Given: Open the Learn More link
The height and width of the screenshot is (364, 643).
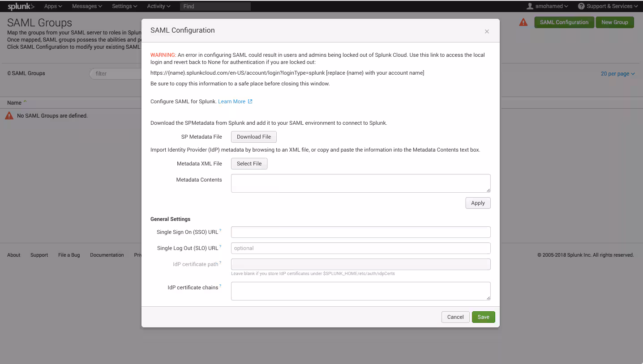Looking at the screenshot, I should (231, 102).
